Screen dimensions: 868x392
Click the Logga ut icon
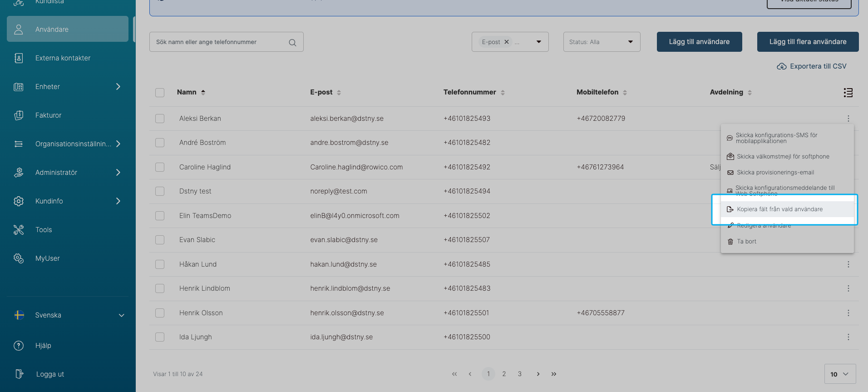tap(19, 374)
